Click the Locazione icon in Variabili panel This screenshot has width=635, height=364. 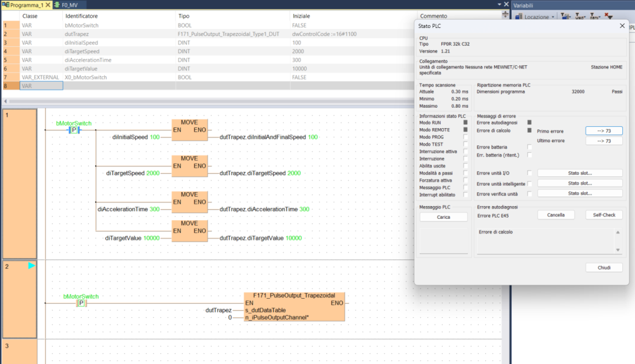coord(519,16)
